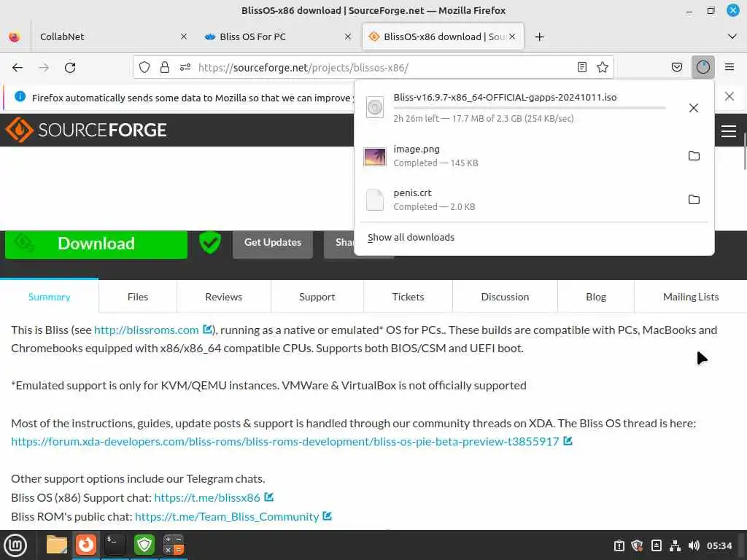Click the downloads progress toolbar button

pos(703,68)
